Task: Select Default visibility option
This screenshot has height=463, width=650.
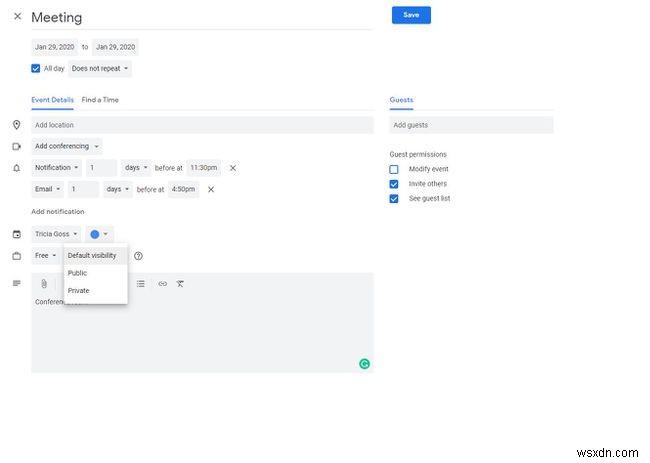Action: pyautogui.click(x=96, y=255)
